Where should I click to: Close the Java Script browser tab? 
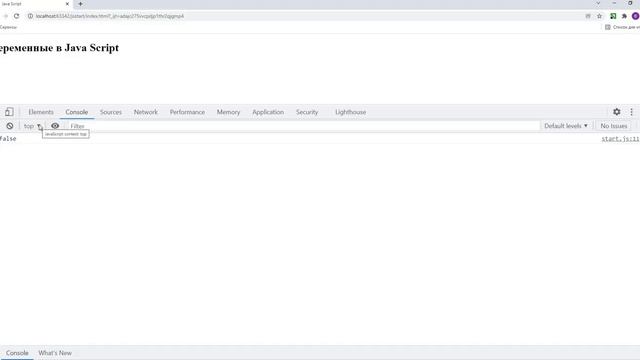(x=67, y=4)
